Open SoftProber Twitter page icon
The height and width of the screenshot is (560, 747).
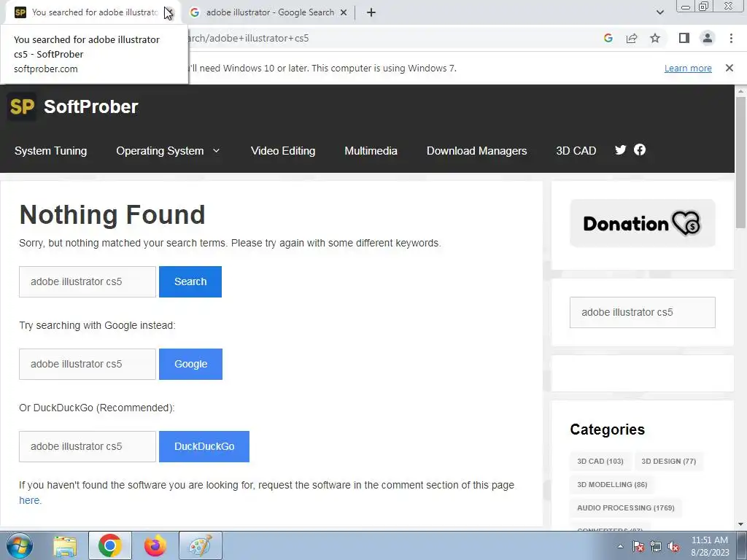[x=620, y=150]
